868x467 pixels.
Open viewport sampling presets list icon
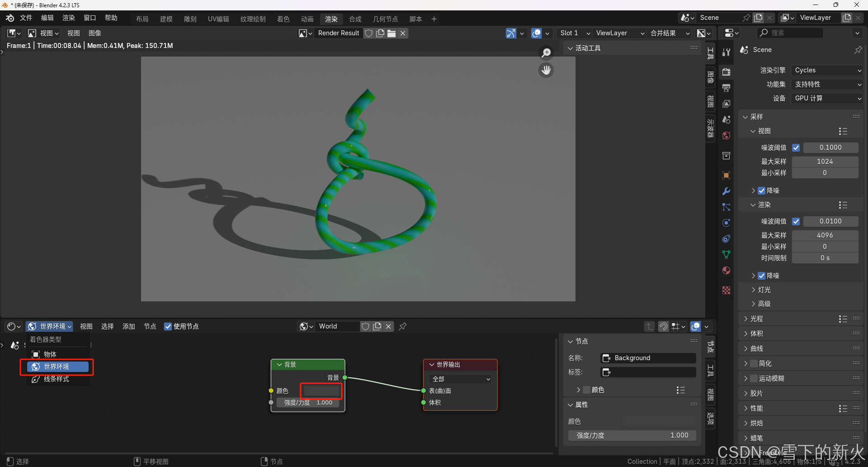[x=843, y=131]
